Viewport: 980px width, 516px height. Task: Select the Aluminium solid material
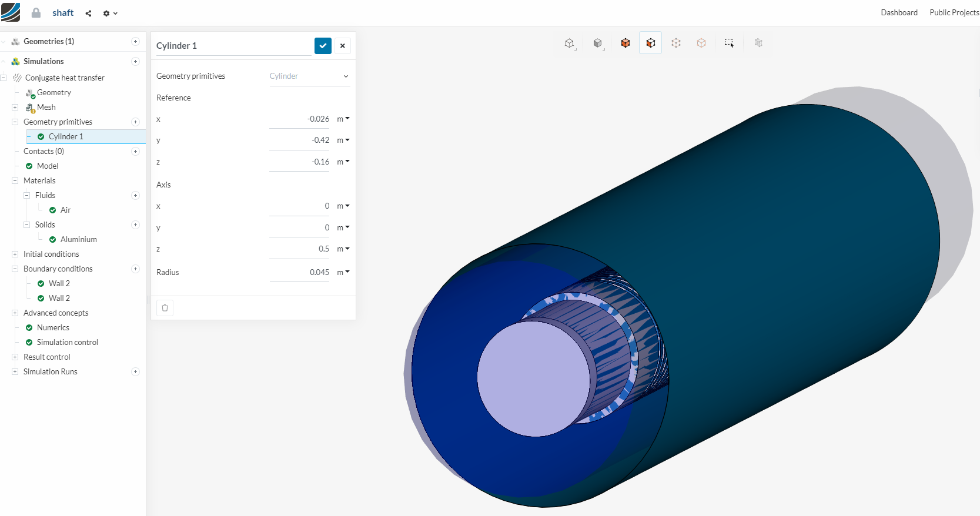point(79,239)
